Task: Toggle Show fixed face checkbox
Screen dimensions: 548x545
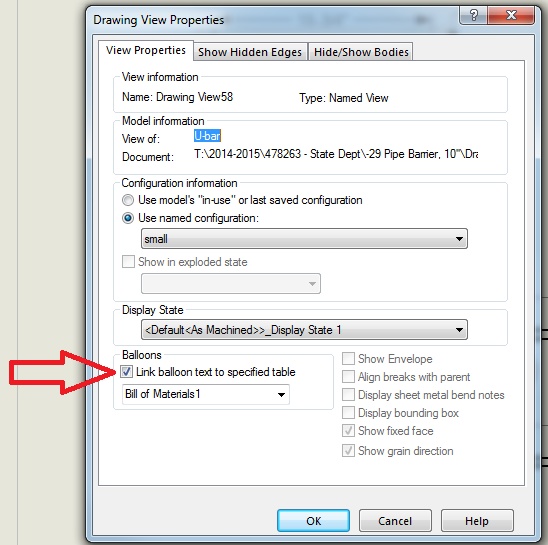Action: [x=348, y=431]
